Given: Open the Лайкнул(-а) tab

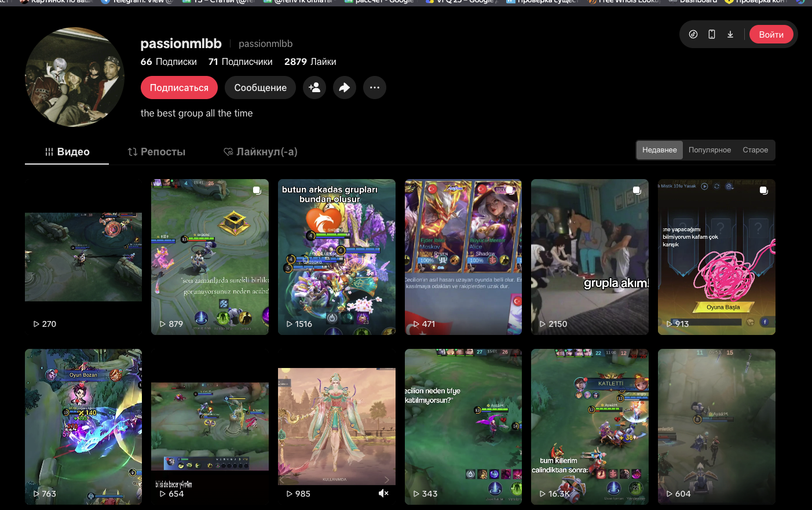Looking at the screenshot, I should pos(260,152).
